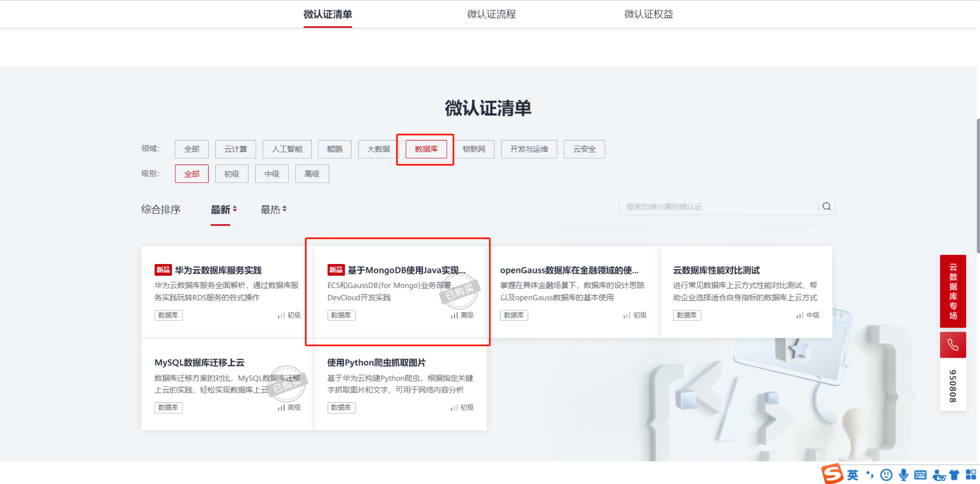The image size is (980, 484).
Task: Click the red phone hotline icon
Action: tap(953, 345)
